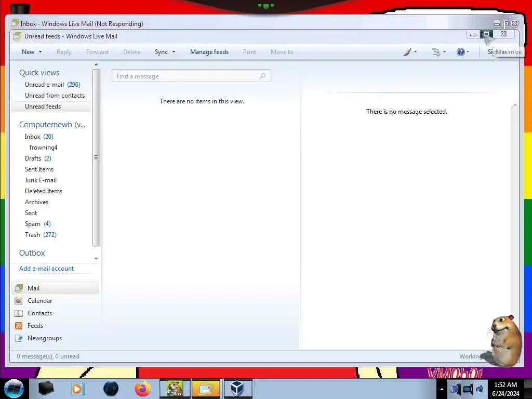532x399 pixels.
Task: Click the Delete toolbar button
Action: (x=131, y=52)
